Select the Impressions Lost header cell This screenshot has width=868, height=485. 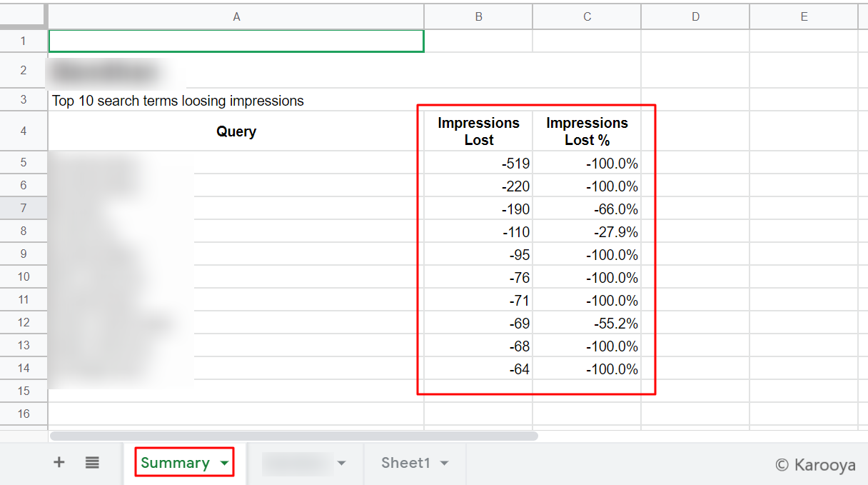tap(478, 131)
